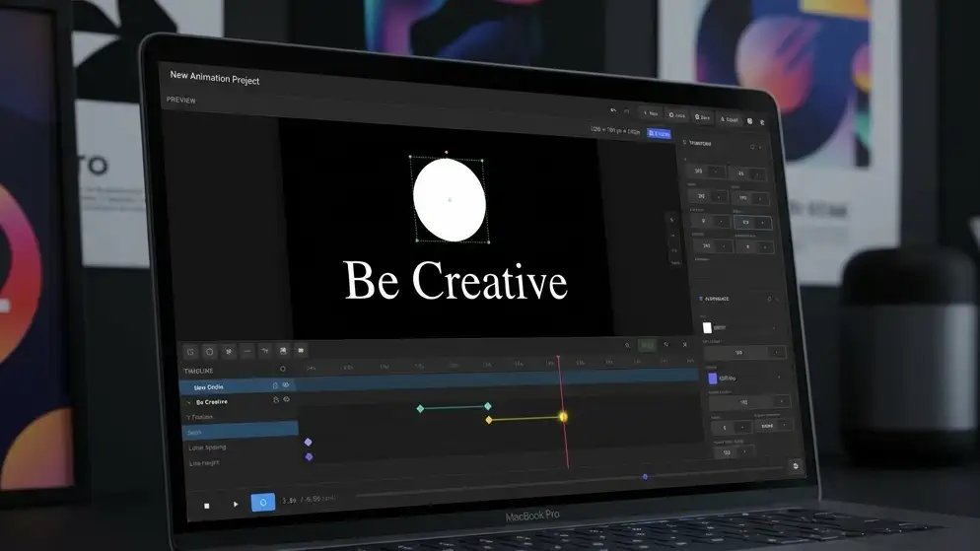This screenshot has width=980, height=551.
Task: Hide the Be Creative layer with eye icon
Action: pos(286,400)
